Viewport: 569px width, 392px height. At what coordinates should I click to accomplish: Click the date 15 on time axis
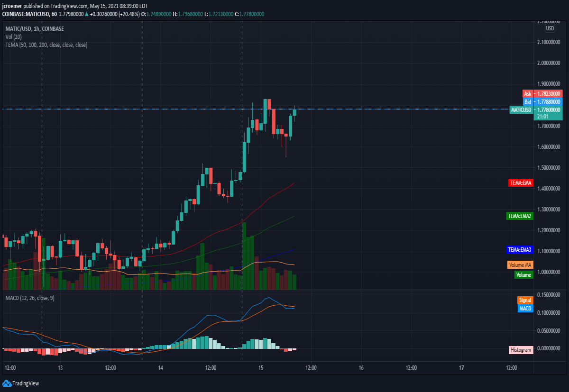click(x=261, y=367)
